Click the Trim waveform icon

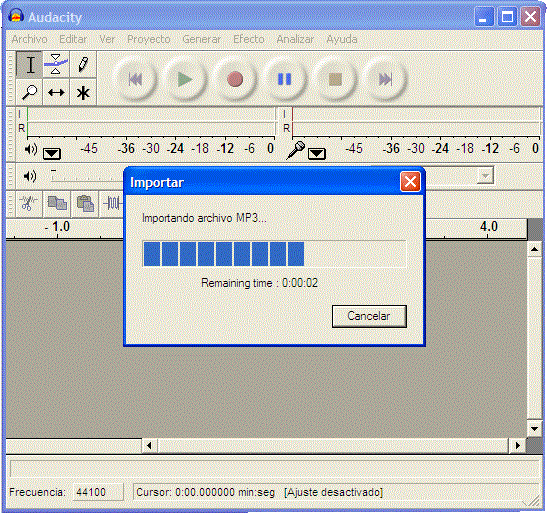[x=112, y=203]
